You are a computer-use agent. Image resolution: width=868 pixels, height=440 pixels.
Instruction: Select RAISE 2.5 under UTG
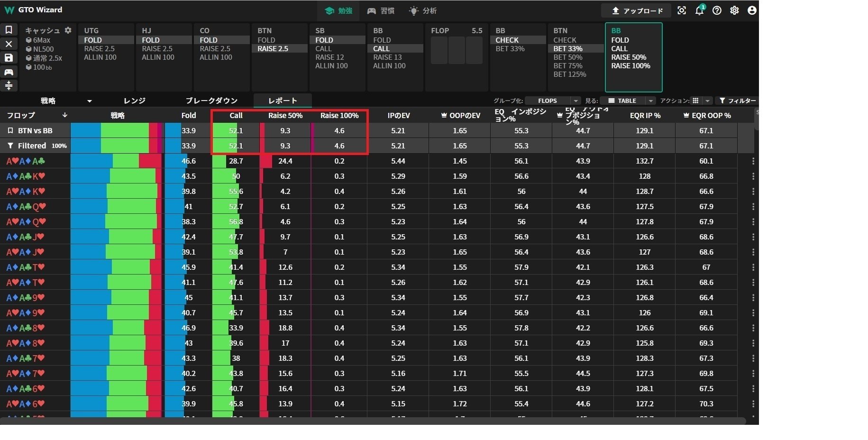pyautogui.click(x=100, y=49)
